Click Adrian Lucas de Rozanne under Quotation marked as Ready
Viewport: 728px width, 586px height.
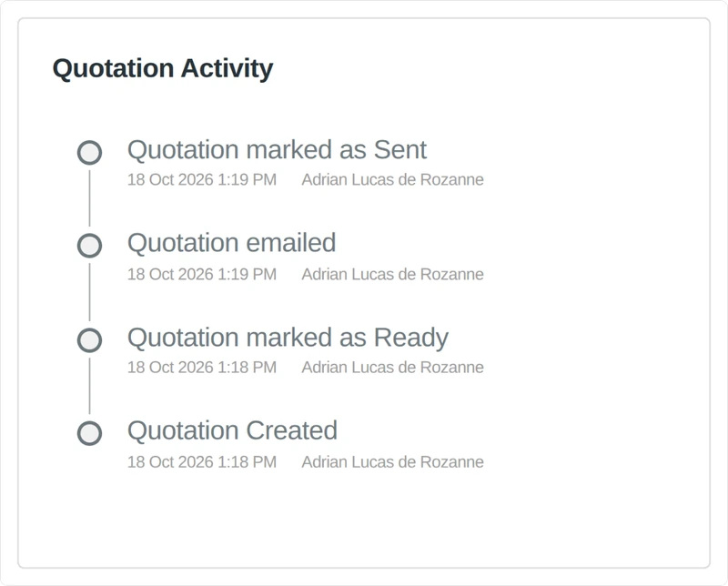[393, 368]
